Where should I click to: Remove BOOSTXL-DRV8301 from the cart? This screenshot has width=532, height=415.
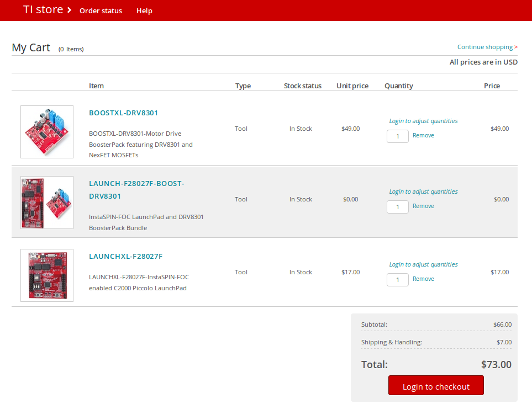coord(423,135)
